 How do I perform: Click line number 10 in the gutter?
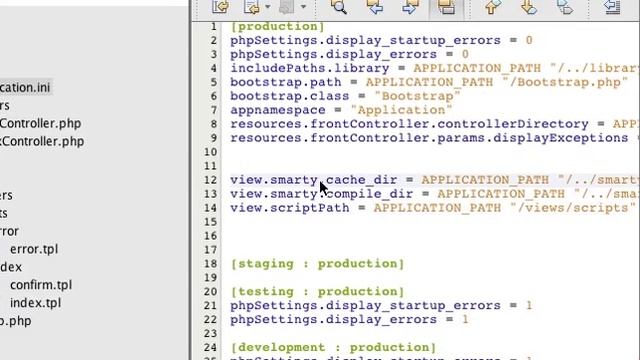coord(210,152)
